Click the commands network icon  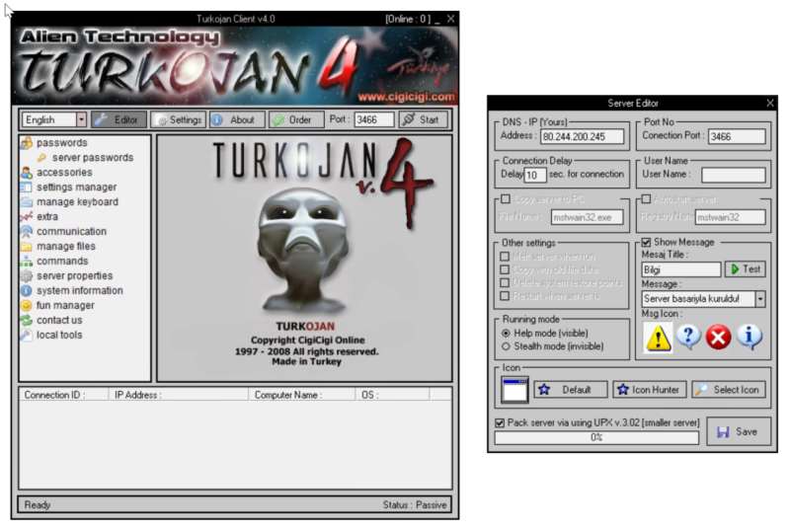[x=27, y=262]
